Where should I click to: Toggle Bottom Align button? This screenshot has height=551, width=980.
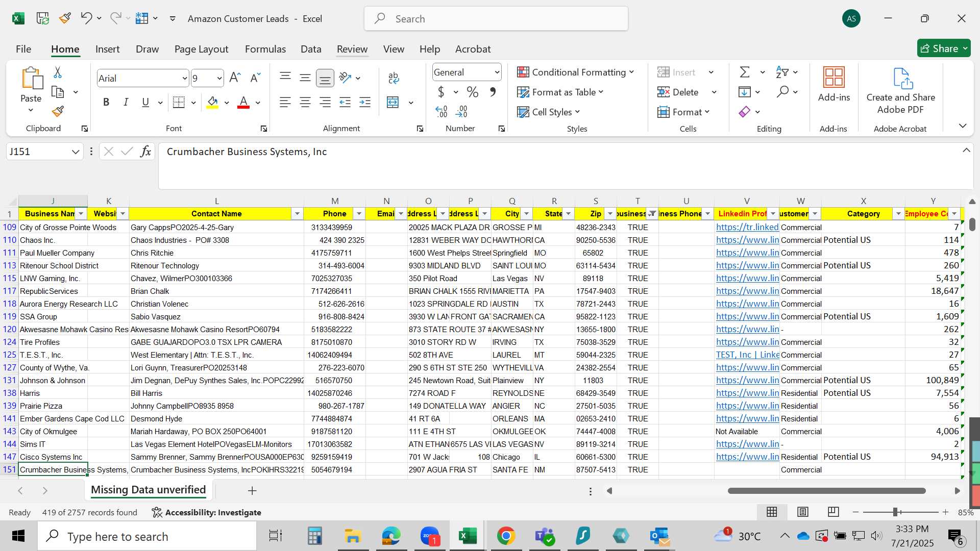pos(325,78)
